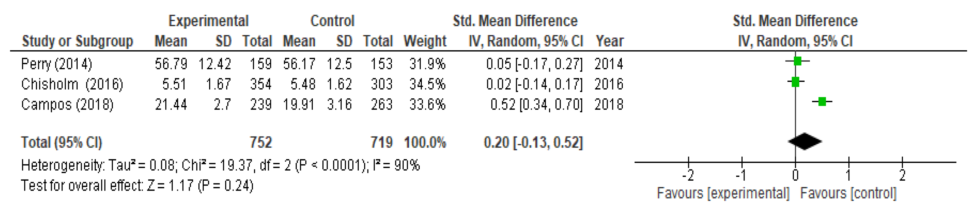Click the Control group heading
The height and width of the screenshot is (220, 980).
332,21
